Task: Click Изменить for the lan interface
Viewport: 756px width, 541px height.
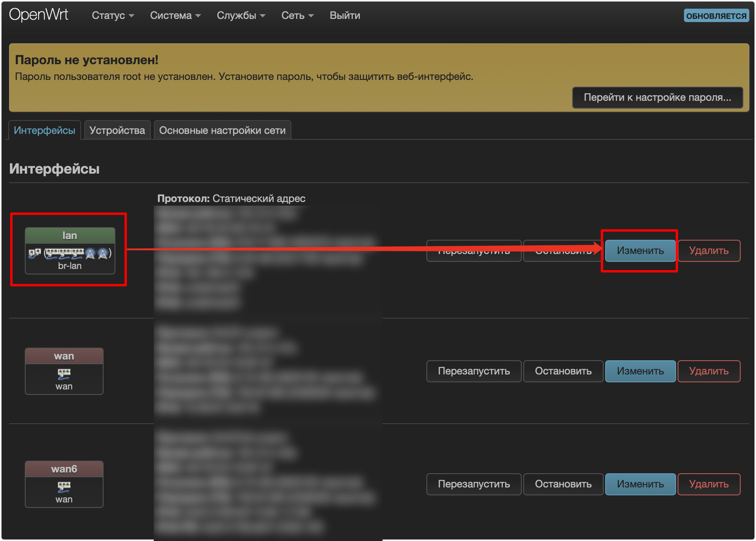Action: pos(640,251)
